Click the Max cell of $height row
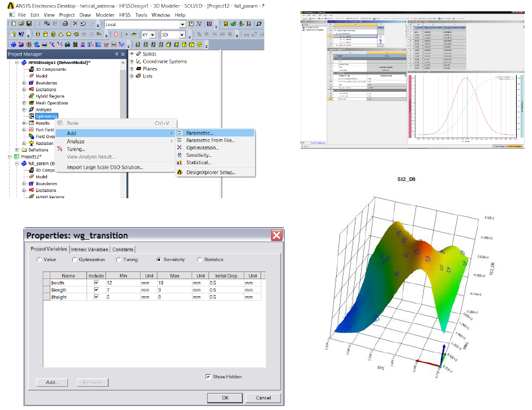 pos(175,297)
